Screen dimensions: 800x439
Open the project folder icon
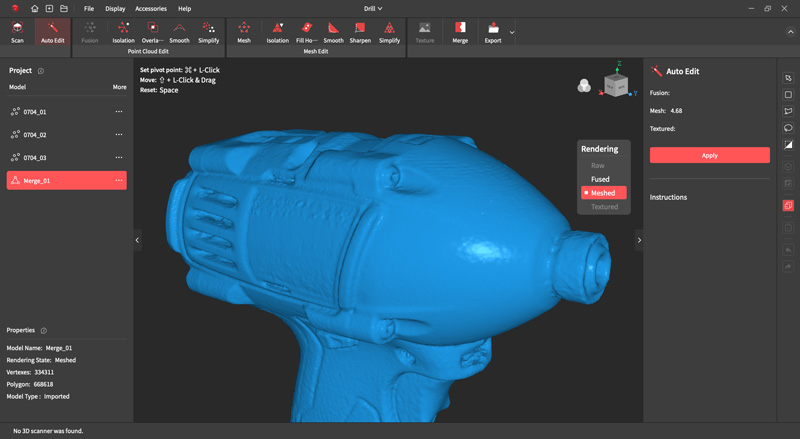pyautogui.click(x=64, y=9)
